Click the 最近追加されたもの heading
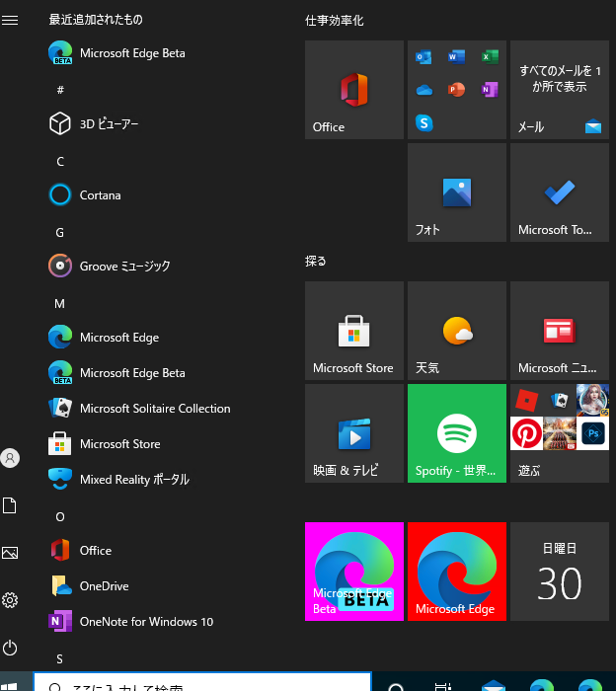Screen dimensions: 616x691 (96, 20)
